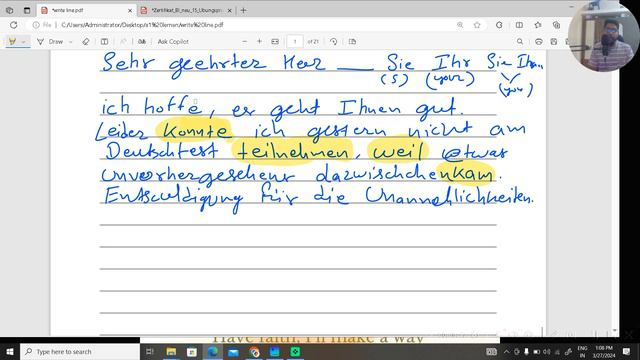Viewport: 640px width, 360px height.
Task: Show hidden system tray icons
Action: tap(507, 351)
